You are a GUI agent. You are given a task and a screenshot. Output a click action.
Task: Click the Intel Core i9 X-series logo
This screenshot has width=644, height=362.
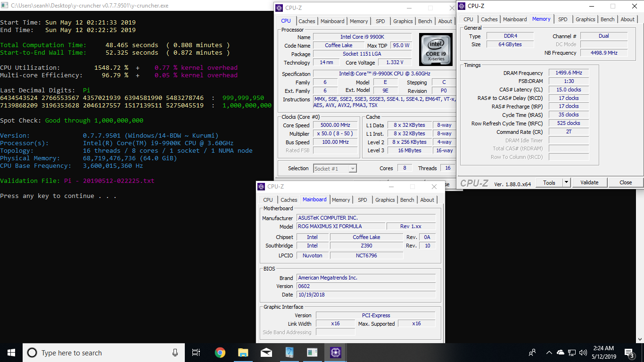436,49
